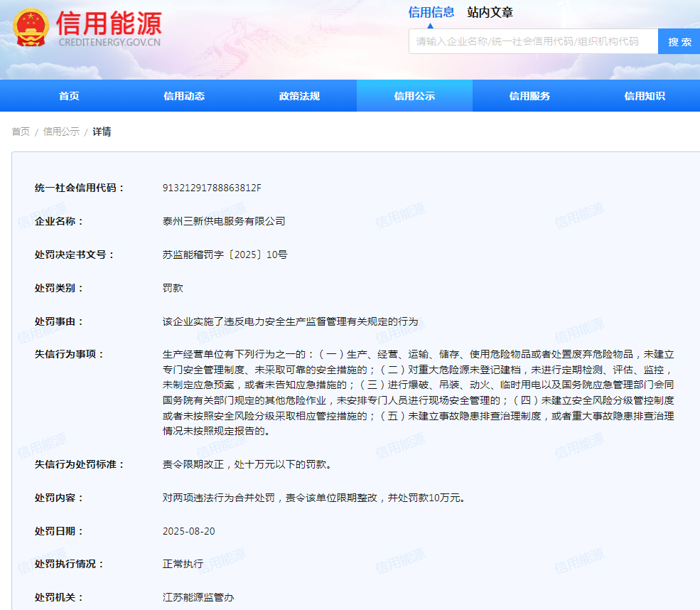Switch to the 站内文章 search tab

[x=490, y=12]
